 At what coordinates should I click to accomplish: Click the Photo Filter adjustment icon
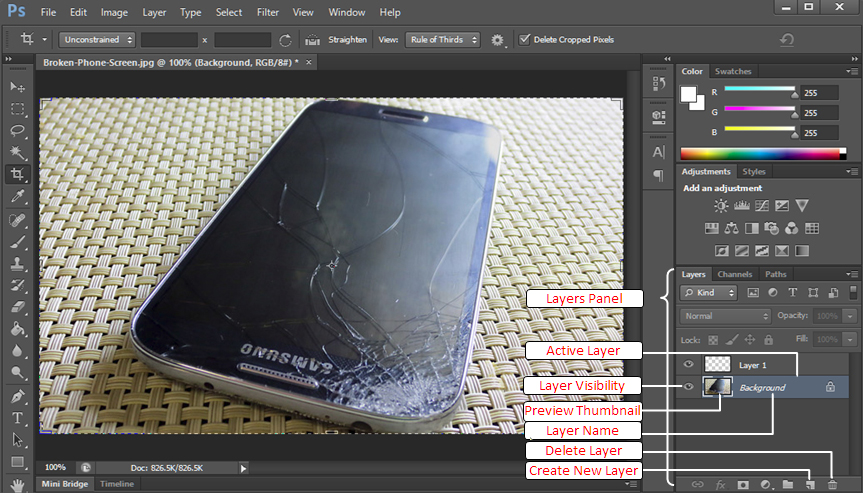point(771,228)
